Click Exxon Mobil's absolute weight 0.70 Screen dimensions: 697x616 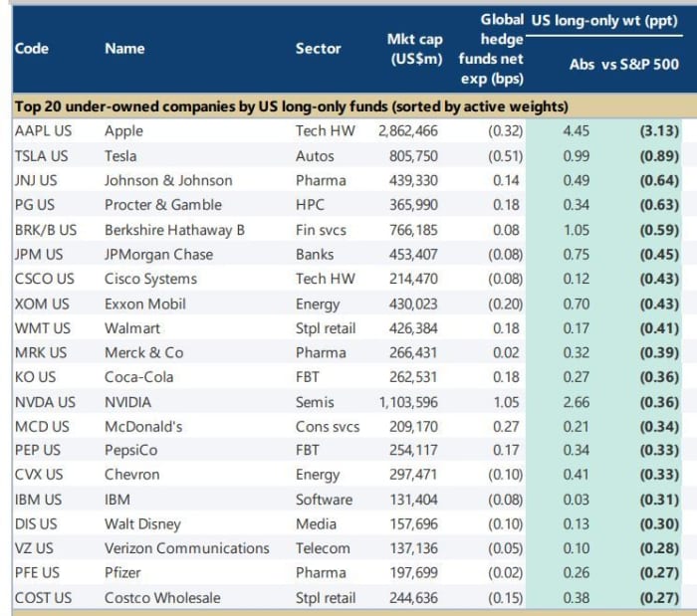[x=577, y=305]
